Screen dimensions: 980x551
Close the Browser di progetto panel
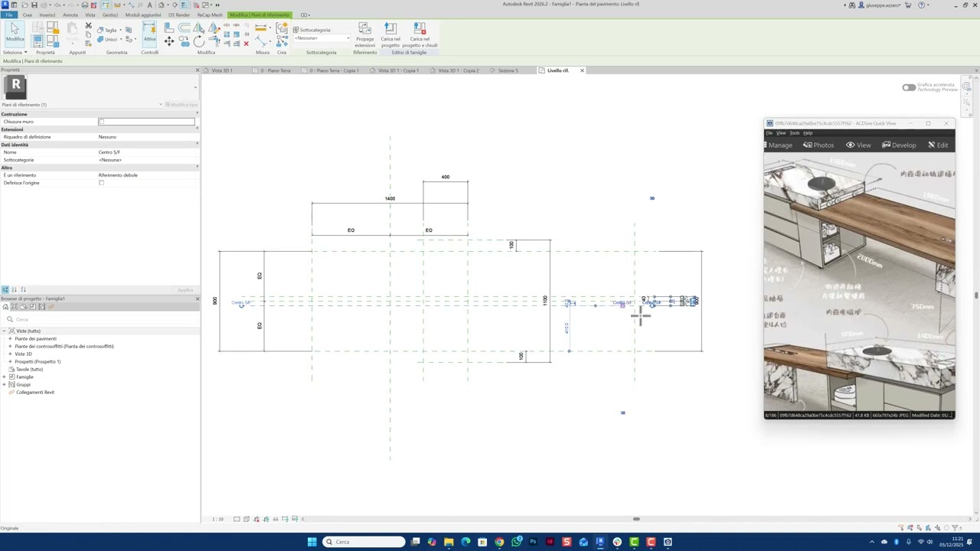point(197,298)
